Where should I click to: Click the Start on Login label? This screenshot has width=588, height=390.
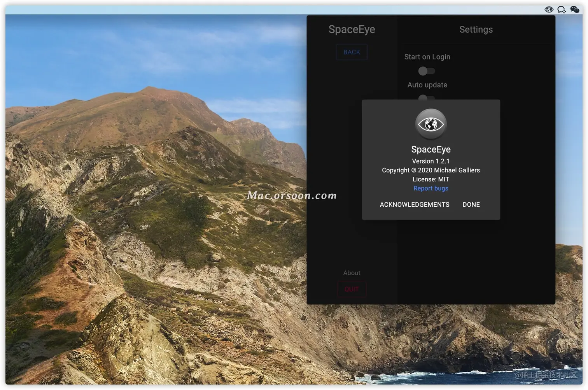pos(427,57)
